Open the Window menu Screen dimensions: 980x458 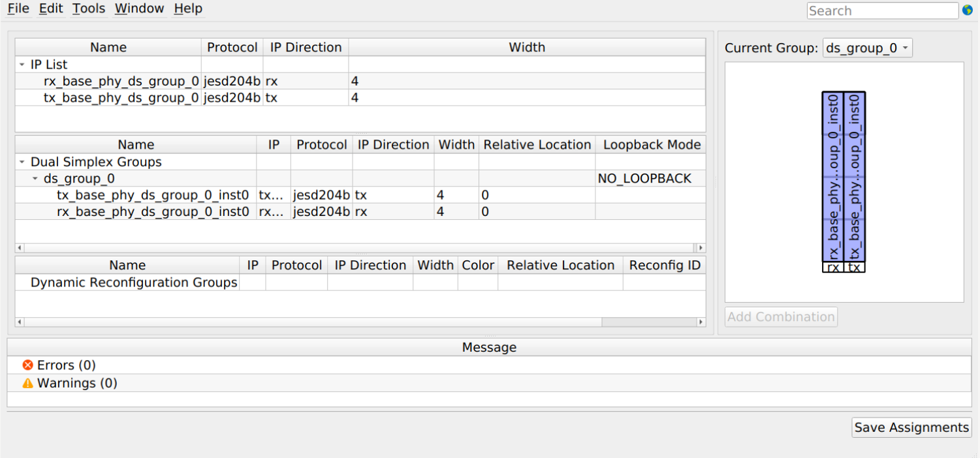click(x=139, y=9)
